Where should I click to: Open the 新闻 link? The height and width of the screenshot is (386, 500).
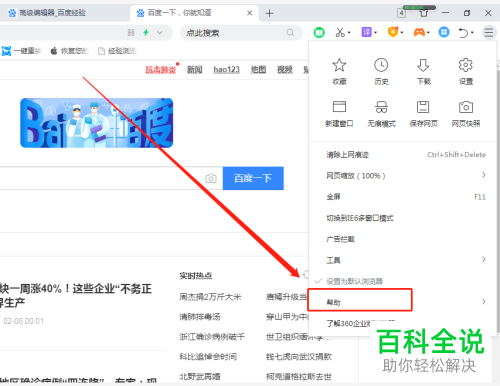pyautogui.click(x=195, y=69)
